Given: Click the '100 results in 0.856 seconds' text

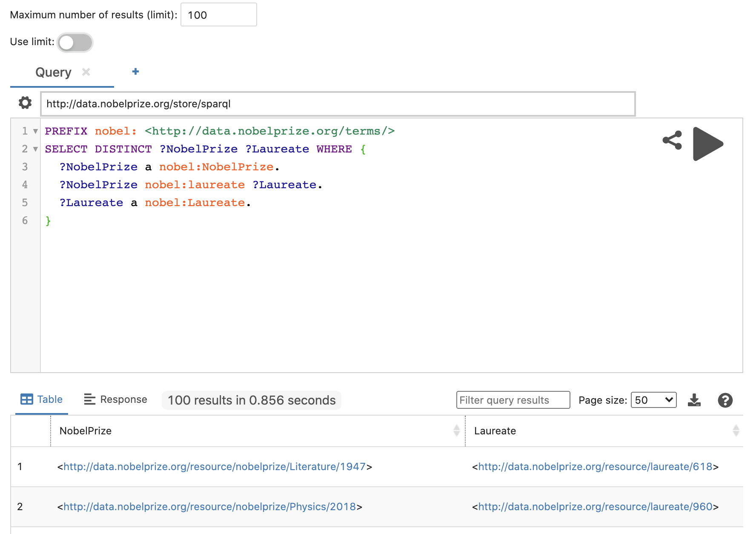Looking at the screenshot, I should point(252,400).
